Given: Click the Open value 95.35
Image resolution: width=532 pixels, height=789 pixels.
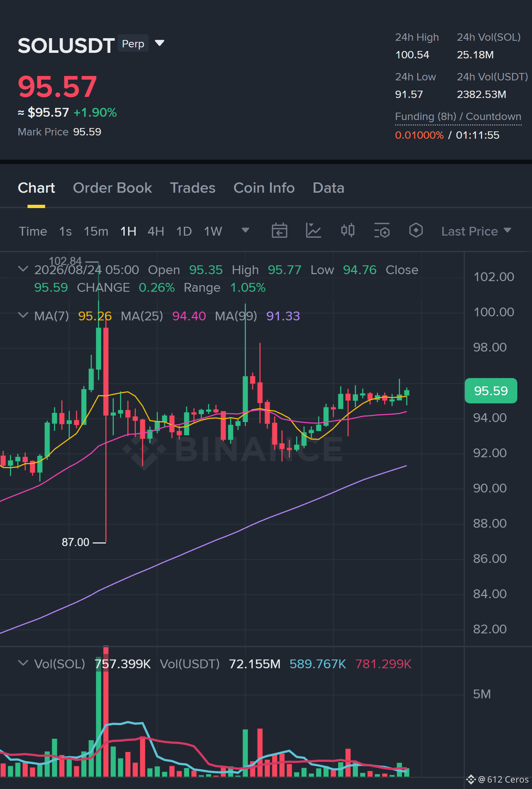Looking at the screenshot, I should [206, 270].
